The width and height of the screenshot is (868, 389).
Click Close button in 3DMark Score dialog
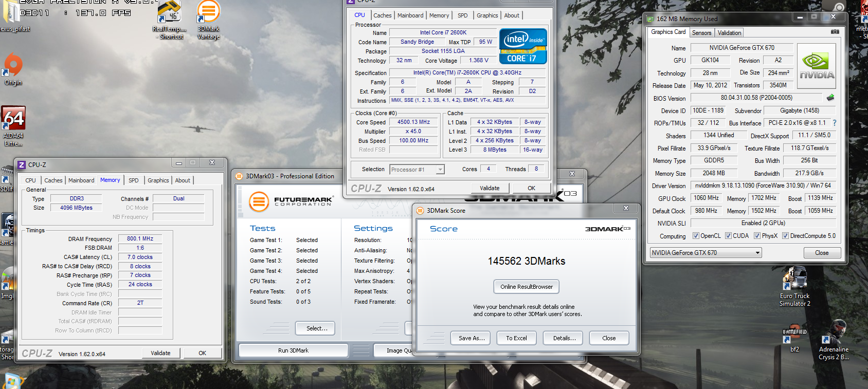tap(609, 338)
